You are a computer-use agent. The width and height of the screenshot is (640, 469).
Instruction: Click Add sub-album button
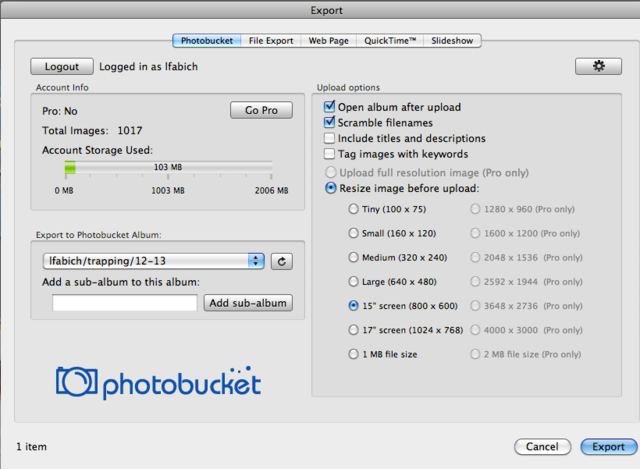point(248,303)
